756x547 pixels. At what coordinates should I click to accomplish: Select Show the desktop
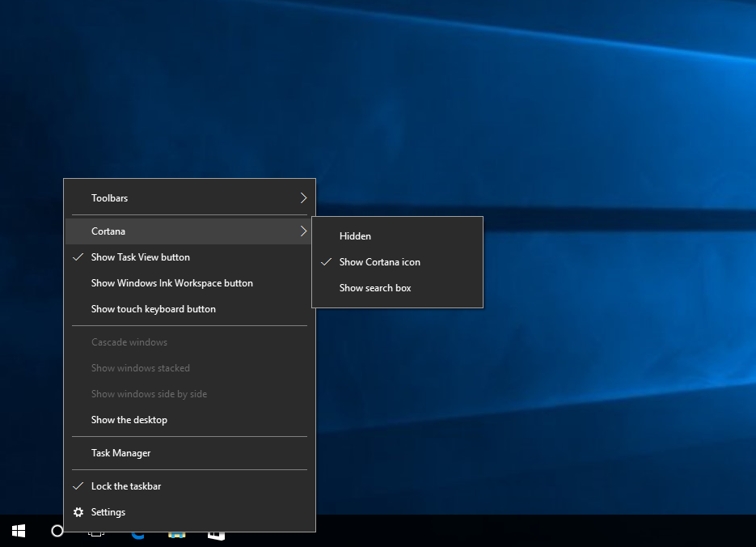pyautogui.click(x=129, y=419)
